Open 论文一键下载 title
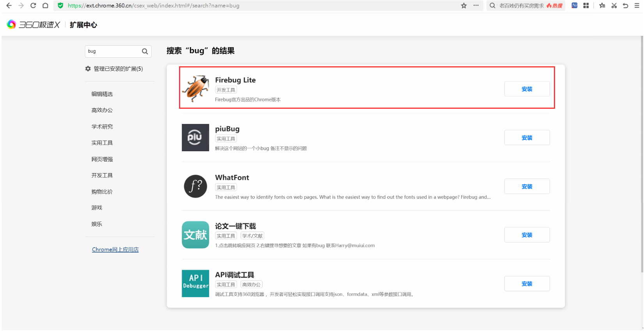Viewport: 644px width, 331px height. pyautogui.click(x=236, y=226)
